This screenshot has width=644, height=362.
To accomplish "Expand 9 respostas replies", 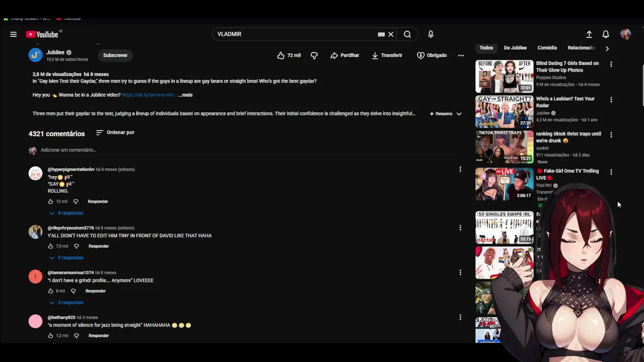I will (x=66, y=258).
